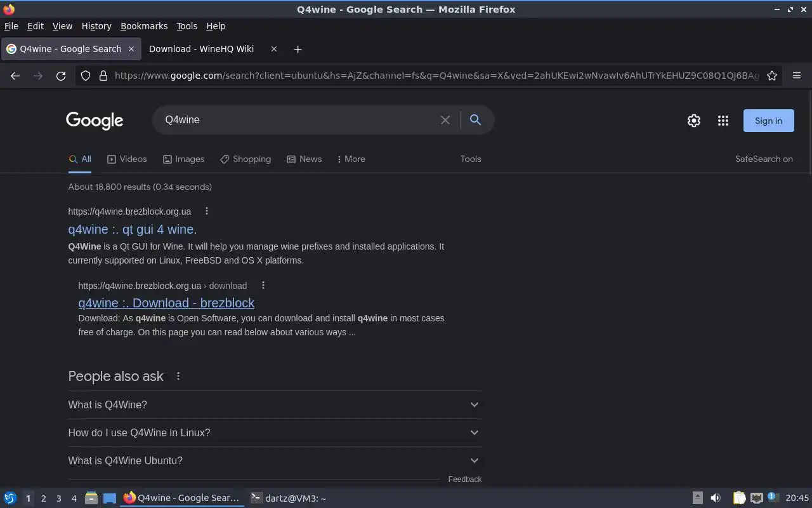Open 'q4wine :. Download - brezblock' link
This screenshot has width=812, height=508.
point(166,303)
